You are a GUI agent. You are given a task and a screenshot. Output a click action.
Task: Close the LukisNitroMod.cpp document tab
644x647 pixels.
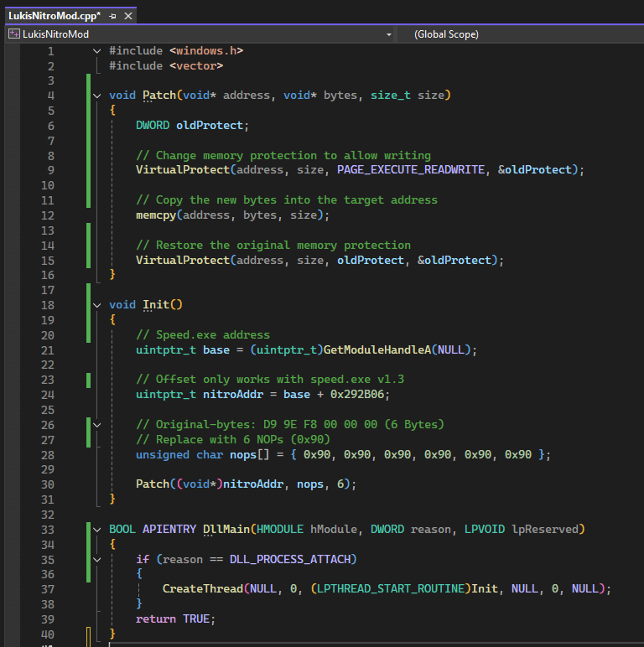[127, 15]
